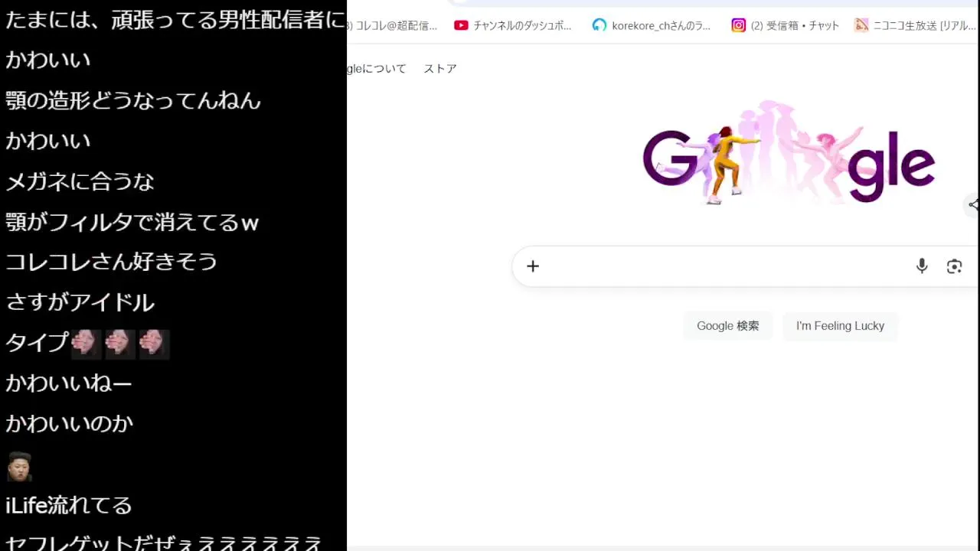Open Google Lens image search icon
This screenshot has height=551, width=980.
[x=954, y=266]
